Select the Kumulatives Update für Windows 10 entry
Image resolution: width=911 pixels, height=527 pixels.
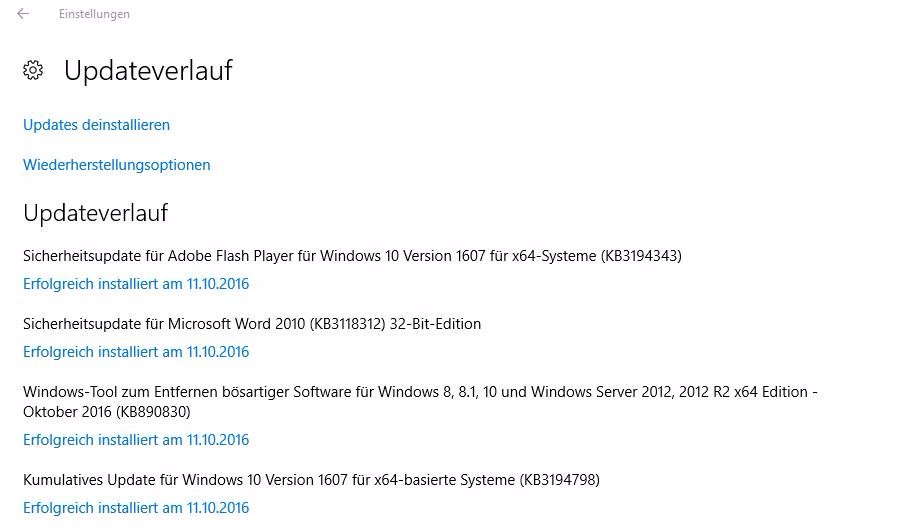pyautogui.click(x=311, y=480)
